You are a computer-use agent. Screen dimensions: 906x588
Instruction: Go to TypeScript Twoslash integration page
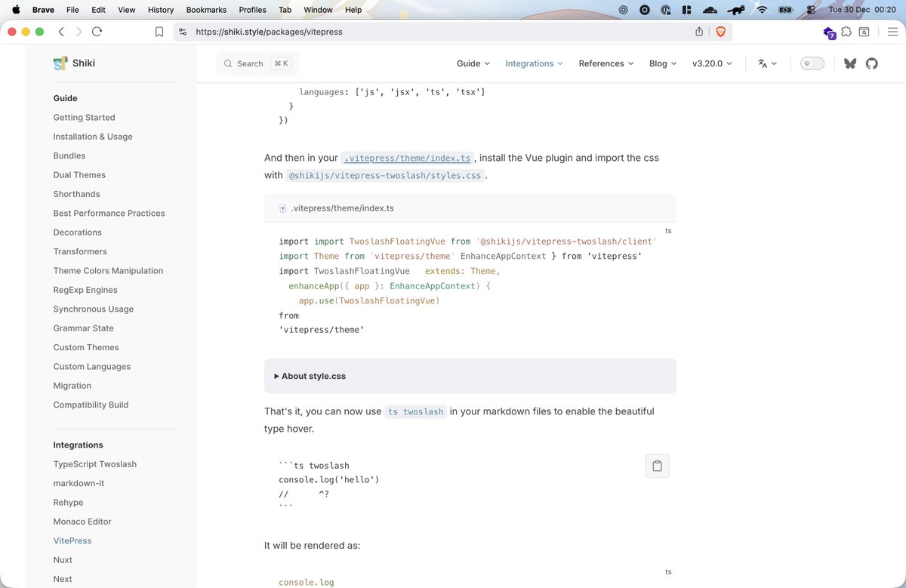pos(95,464)
